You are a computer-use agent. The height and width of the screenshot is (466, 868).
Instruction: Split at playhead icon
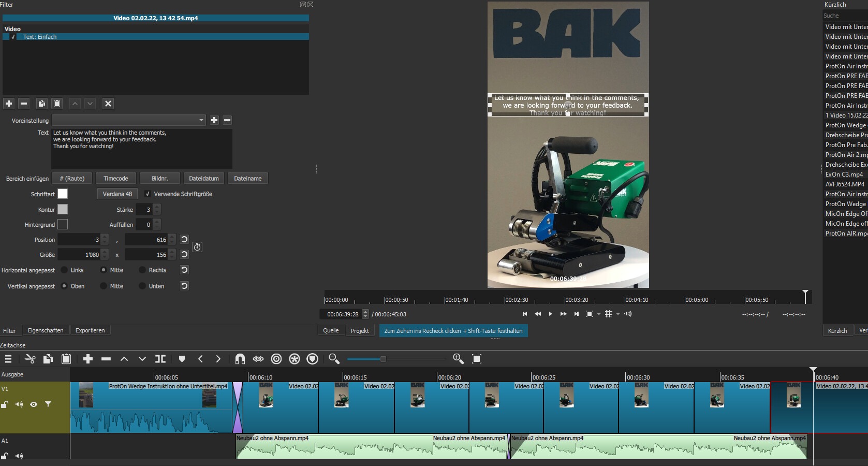click(160, 359)
